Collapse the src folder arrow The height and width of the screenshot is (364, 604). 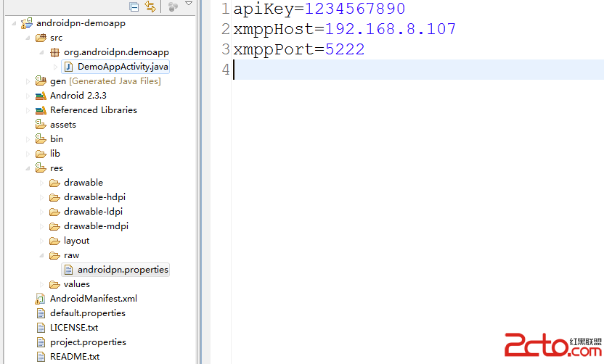coord(28,38)
